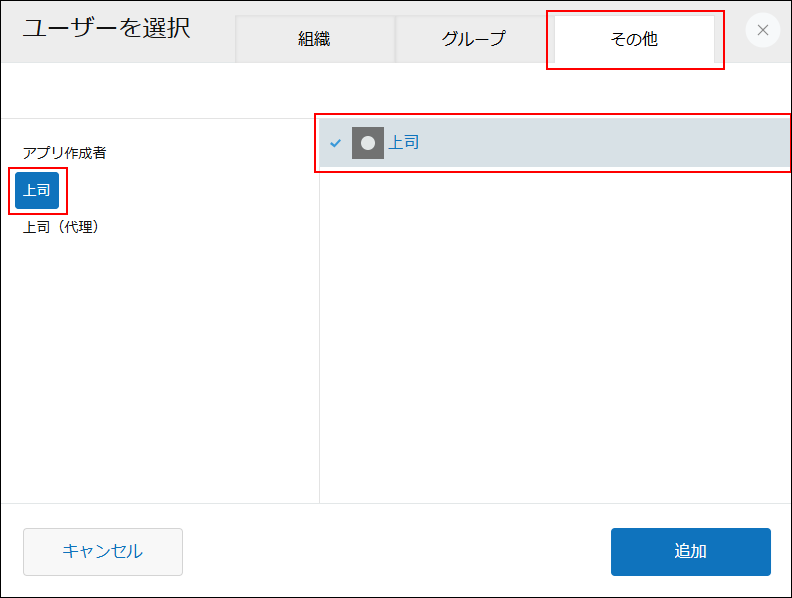Select the highlighted 上司 item on the left
Screen dimensions: 792x598
coord(37,190)
